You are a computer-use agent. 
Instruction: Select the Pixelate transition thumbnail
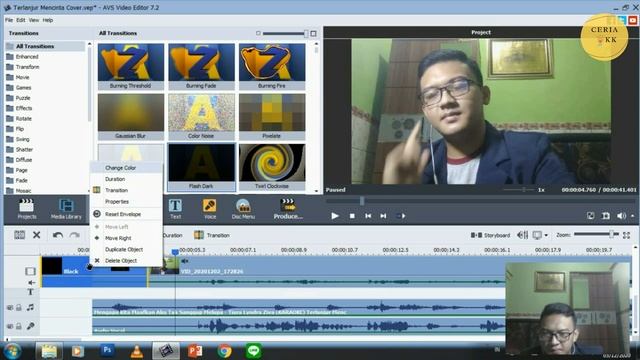point(272,116)
